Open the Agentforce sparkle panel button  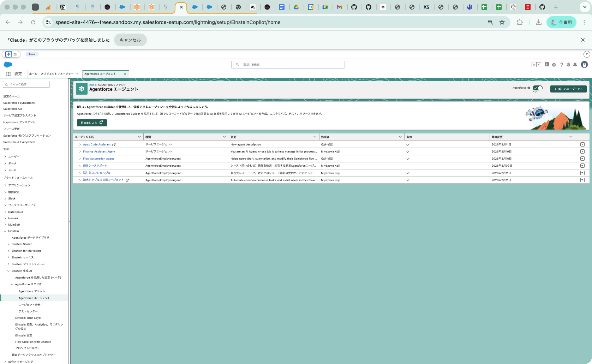[8, 54]
